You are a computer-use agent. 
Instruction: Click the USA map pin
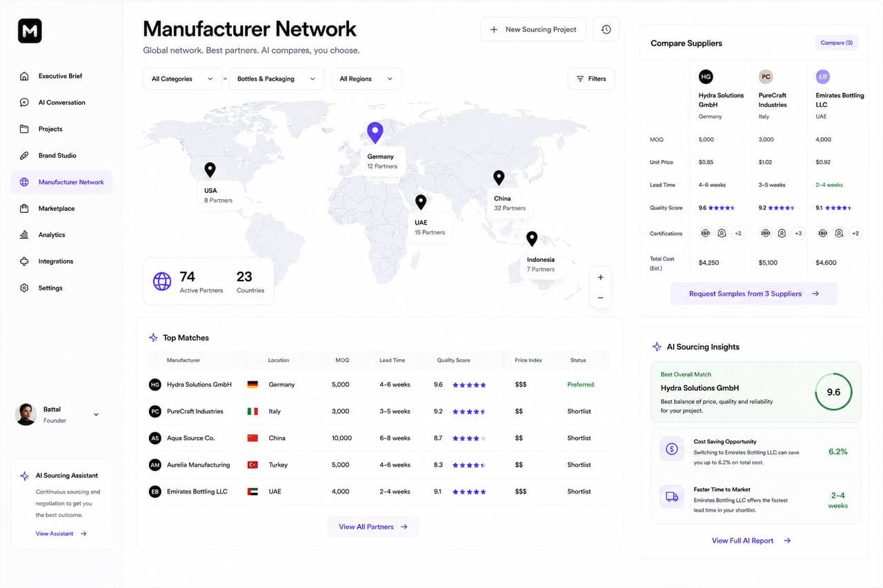210,170
